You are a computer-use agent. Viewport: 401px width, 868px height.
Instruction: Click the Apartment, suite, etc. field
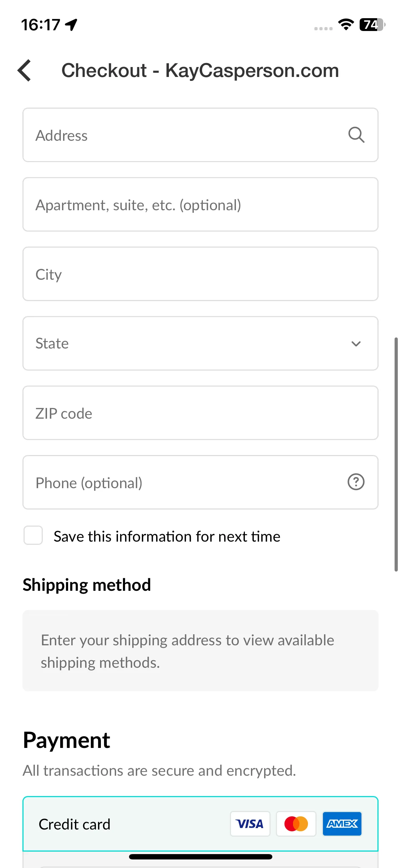tap(200, 205)
